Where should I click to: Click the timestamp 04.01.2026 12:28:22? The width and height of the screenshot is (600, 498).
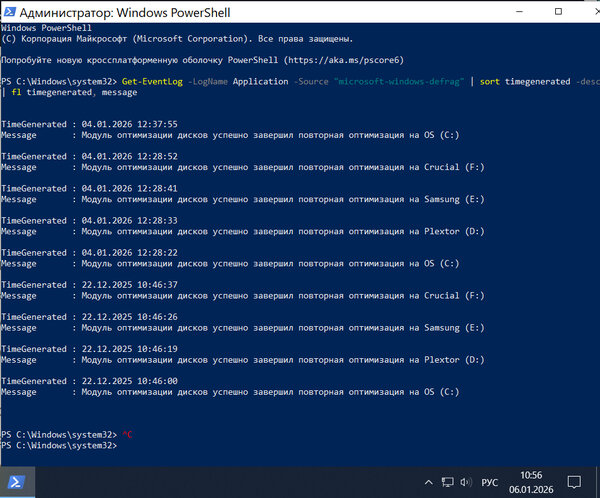129,253
